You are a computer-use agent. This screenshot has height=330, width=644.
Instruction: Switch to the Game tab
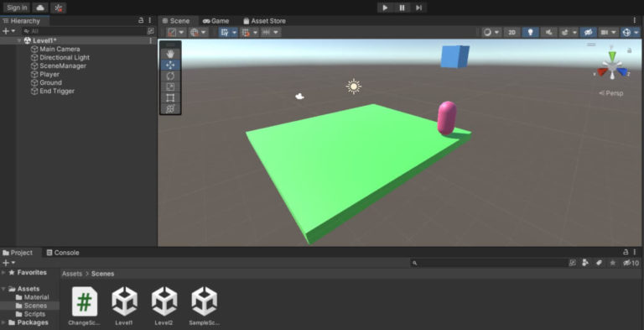216,21
